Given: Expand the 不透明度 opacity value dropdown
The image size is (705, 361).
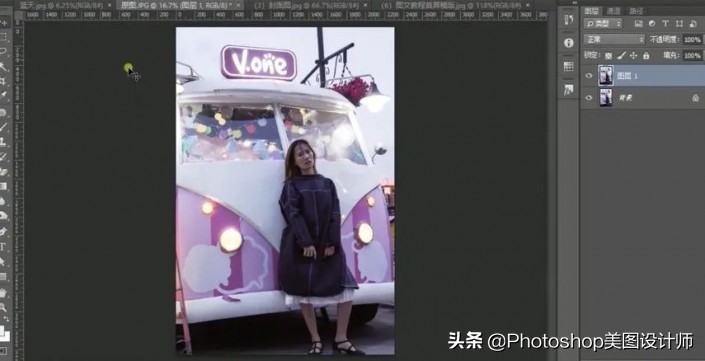Looking at the screenshot, I should pos(693,40).
